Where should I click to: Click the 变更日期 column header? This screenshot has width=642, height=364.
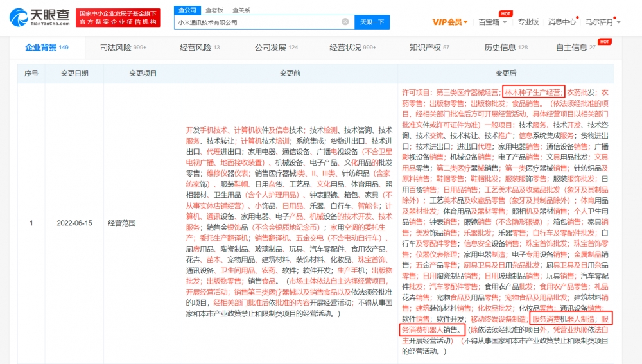pos(74,73)
